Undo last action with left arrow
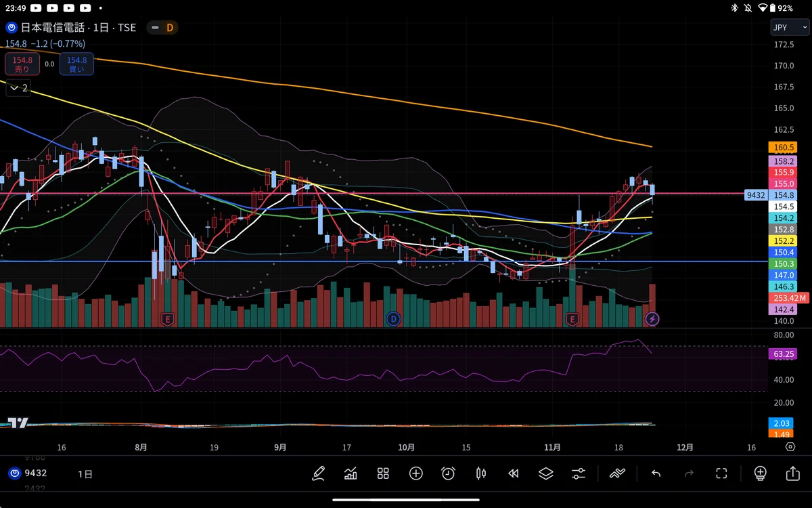Viewport: 812px width, 508px height. pos(656,473)
